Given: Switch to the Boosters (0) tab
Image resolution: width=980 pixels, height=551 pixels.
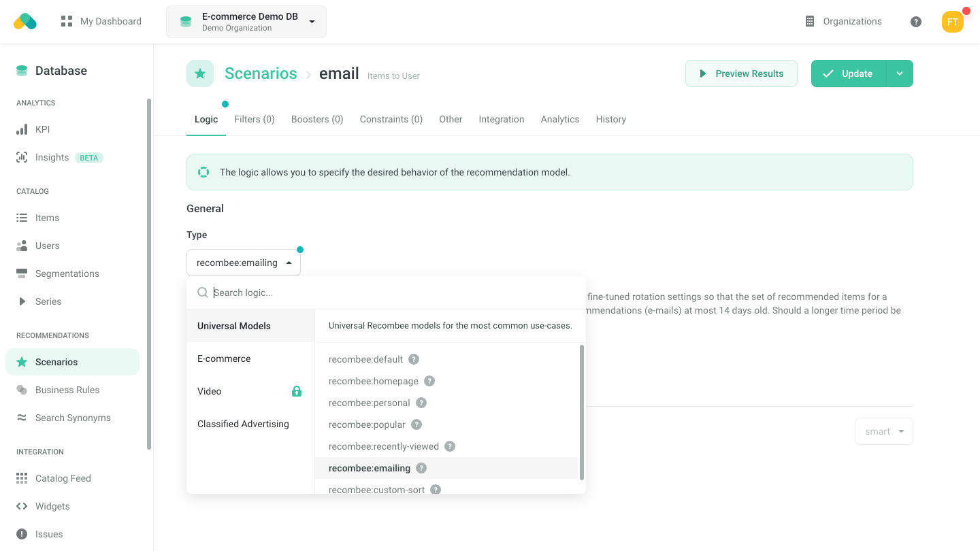Looking at the screenshot, I should pyautogui.click(x=317, y=119).
